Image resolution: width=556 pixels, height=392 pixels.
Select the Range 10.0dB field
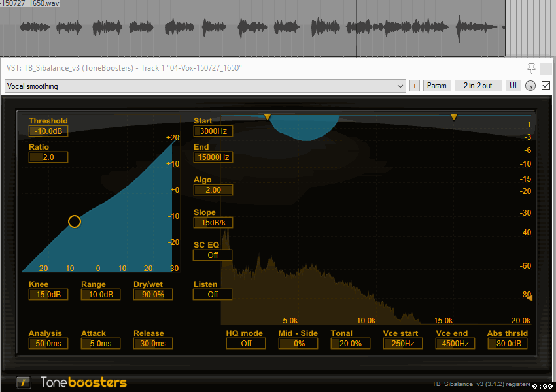[x=101, y=295]
